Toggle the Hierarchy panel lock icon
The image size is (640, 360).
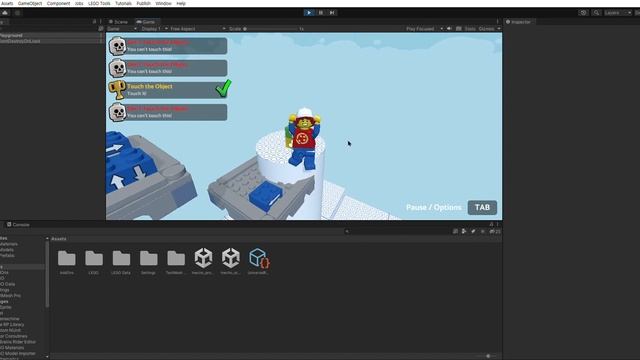[94, 22]
